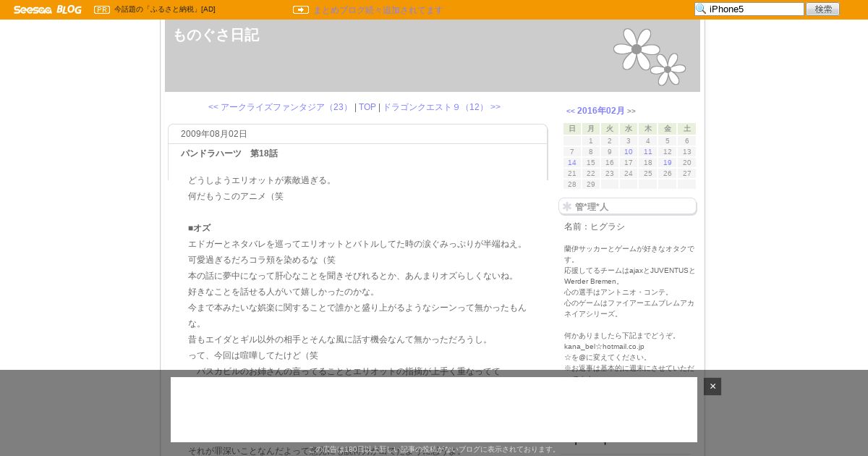
Task: Go to previous post アークライズファンタジア（23）
Action: (x=281, y=107)
